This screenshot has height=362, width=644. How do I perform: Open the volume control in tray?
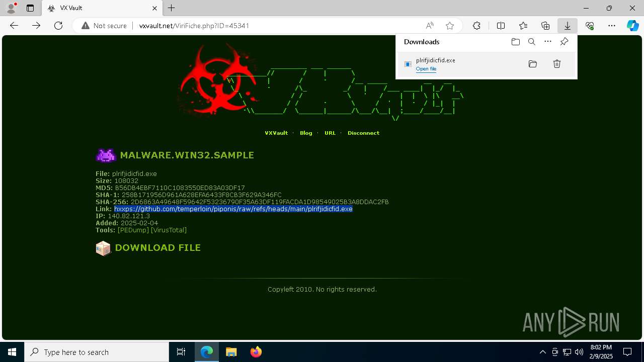(579, 352)
